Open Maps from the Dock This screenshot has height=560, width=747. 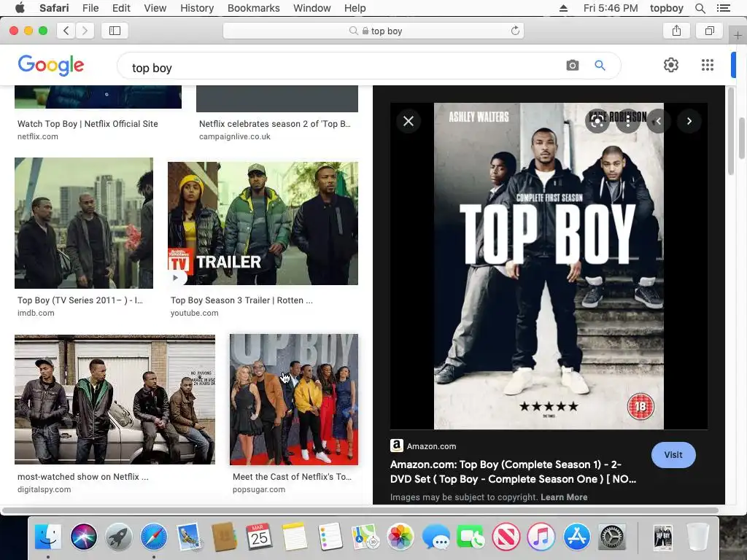click(365, 537)
